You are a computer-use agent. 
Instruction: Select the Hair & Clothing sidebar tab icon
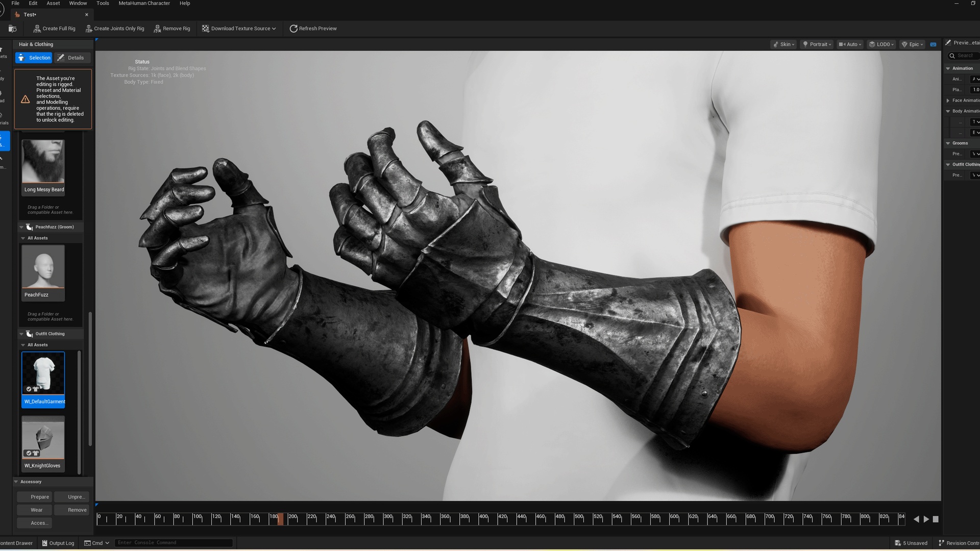(x=3, y=141)
